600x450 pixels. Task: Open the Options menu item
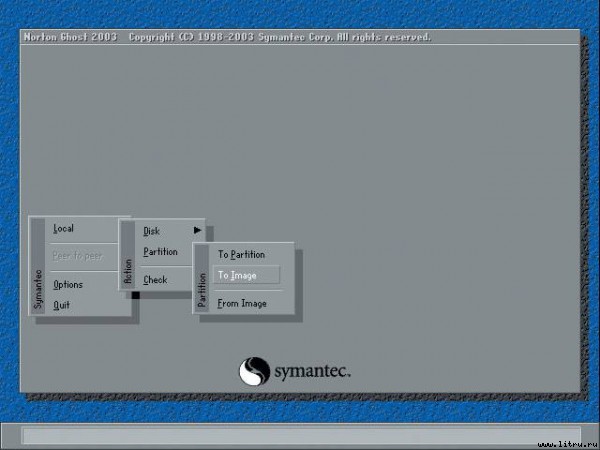click(68, 285)
